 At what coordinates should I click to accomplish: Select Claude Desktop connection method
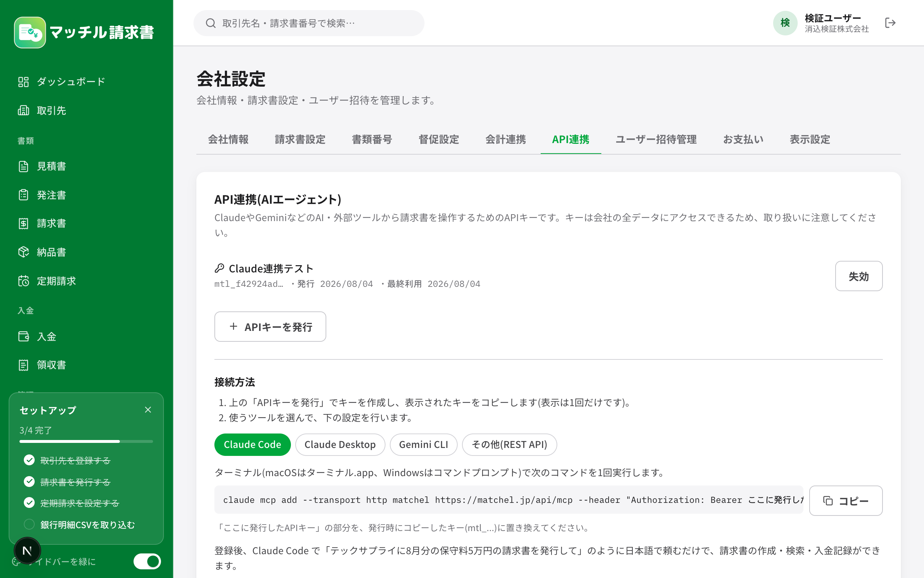tap(340, 445)
